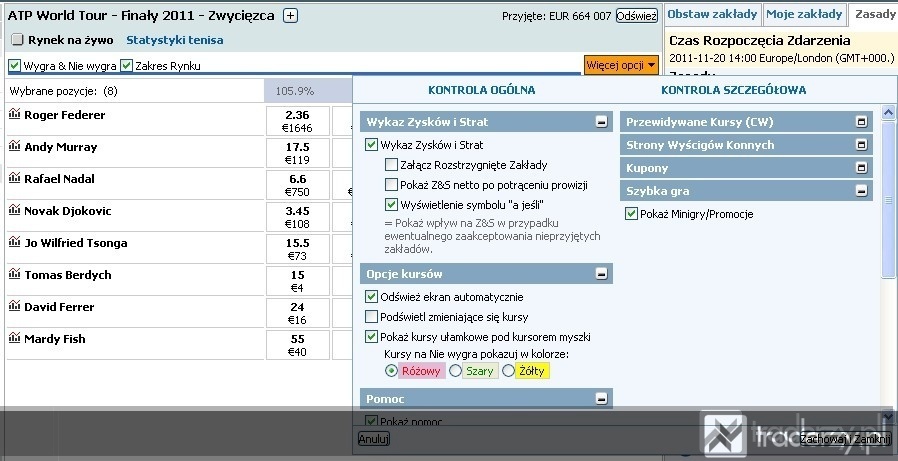The image size is (898, 461).
Task: Uncheck Odśwież ekran automatycznie
Action: click(371, 297)
